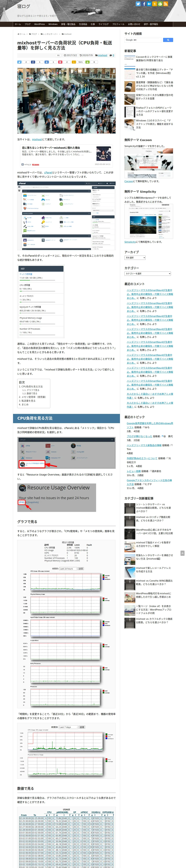This screenshot has width=186, height=868.
Task: Open the cPanel dashboard screenshot image
Action: [66, 216]
